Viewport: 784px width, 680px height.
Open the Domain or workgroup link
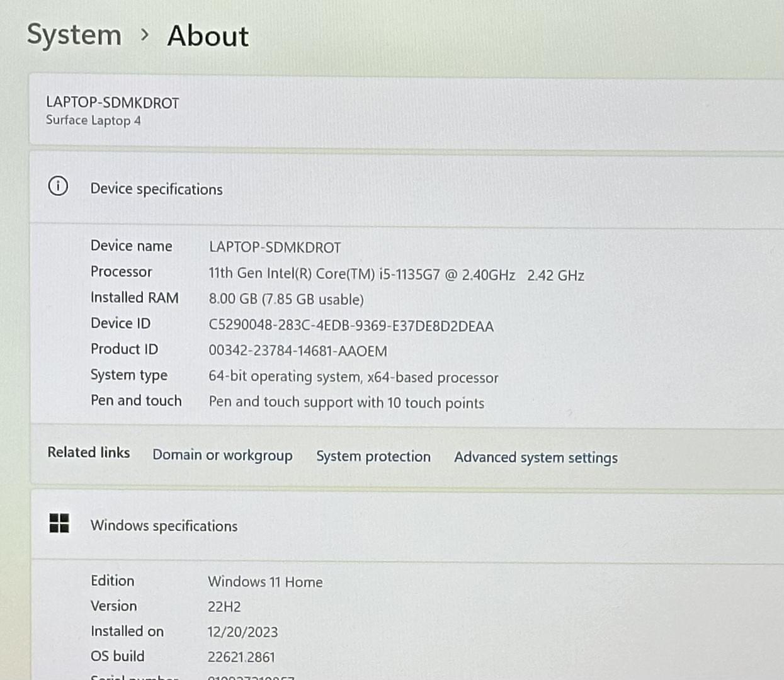[x=222, y=455]
